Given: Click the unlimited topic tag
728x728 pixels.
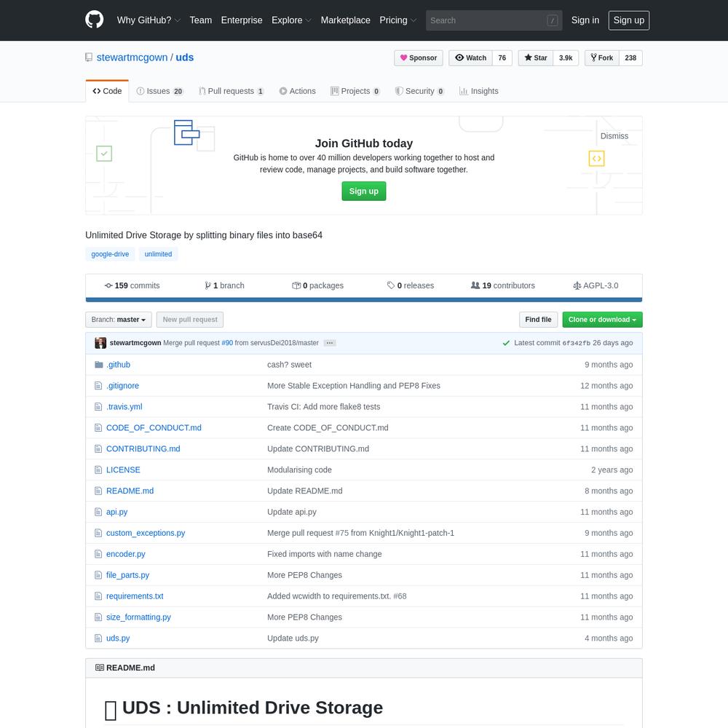Looking at the screenshot, I should pos(158,254).
